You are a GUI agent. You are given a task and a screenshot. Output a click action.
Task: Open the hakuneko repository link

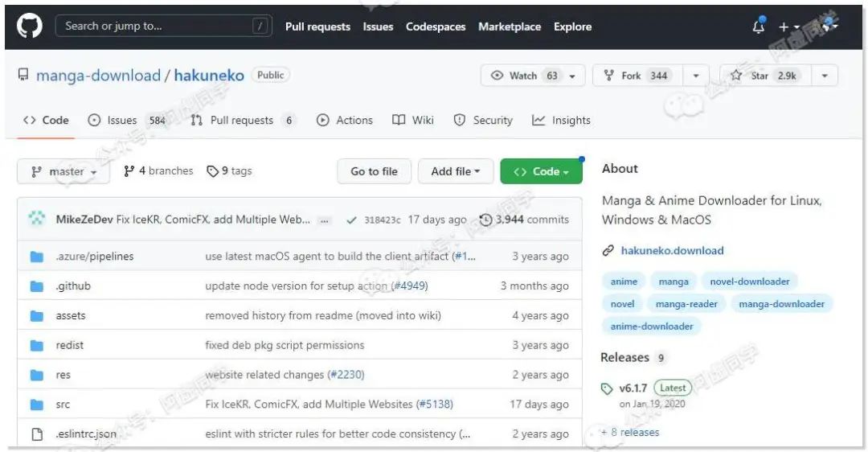(209, 76)
